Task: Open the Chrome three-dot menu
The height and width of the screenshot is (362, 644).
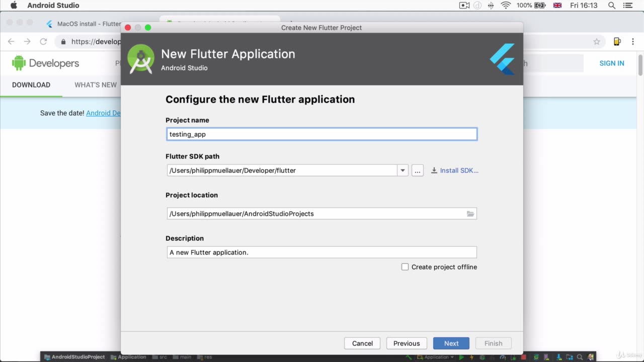Action: (x=633, y=42)
